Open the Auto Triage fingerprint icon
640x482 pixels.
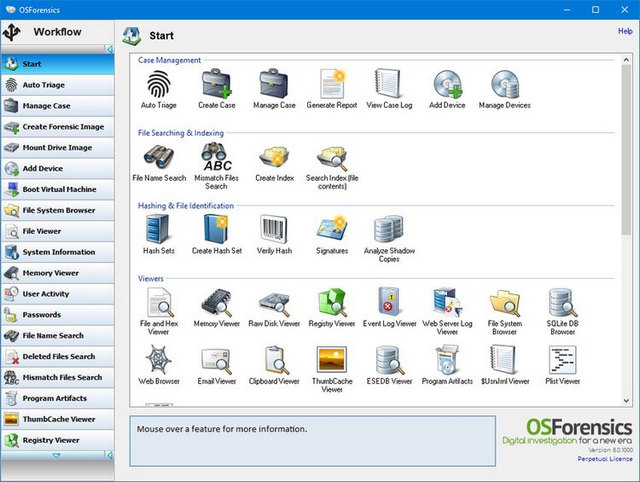coord(160,84)
